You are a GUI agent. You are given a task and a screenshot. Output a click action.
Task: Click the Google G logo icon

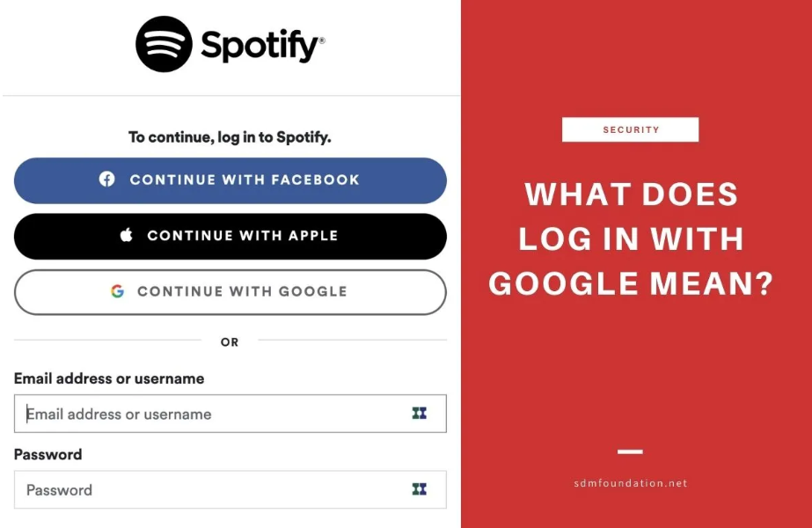coord(118,291)
